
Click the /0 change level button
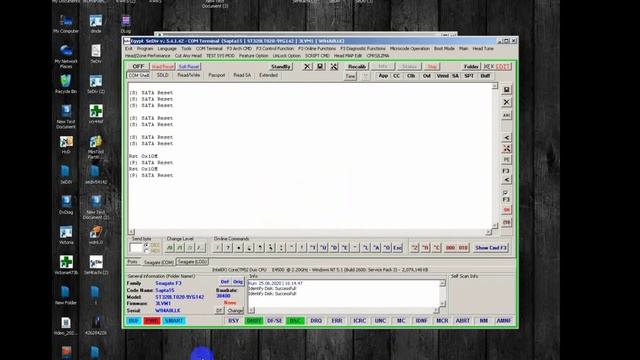pyautogui.click(x=170, y=248)
